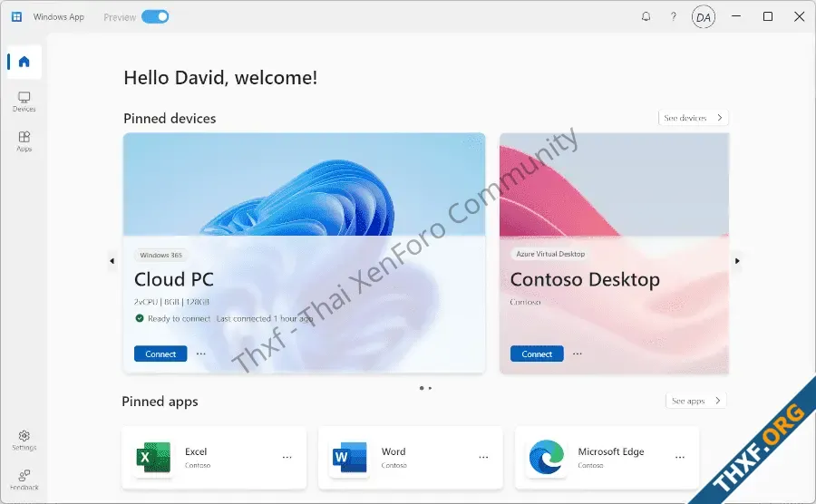Image resolution: width=816 pixels, height=504 pixels.
Task: Connect to Cloud PC
Action: click(160, 354)
